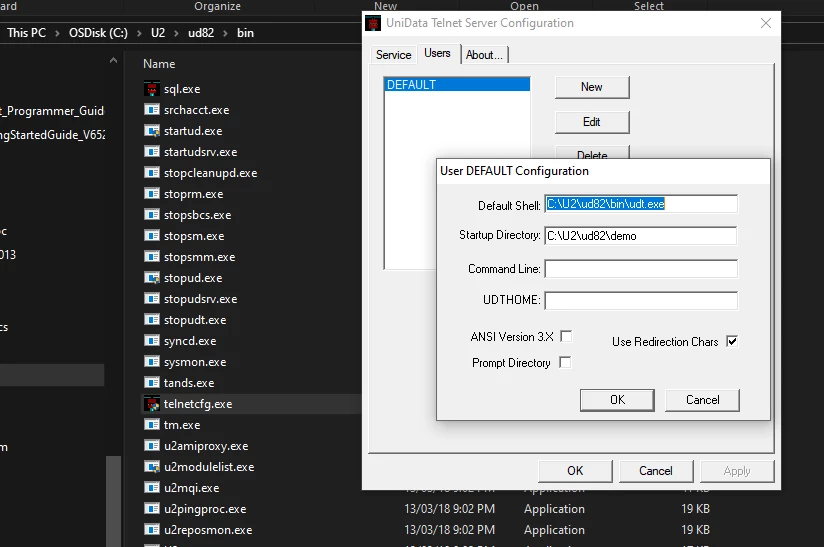Viewport: 824px width, 547px height.
Task: Toggle the Prompt Directory checkbox
Action: 565,363
